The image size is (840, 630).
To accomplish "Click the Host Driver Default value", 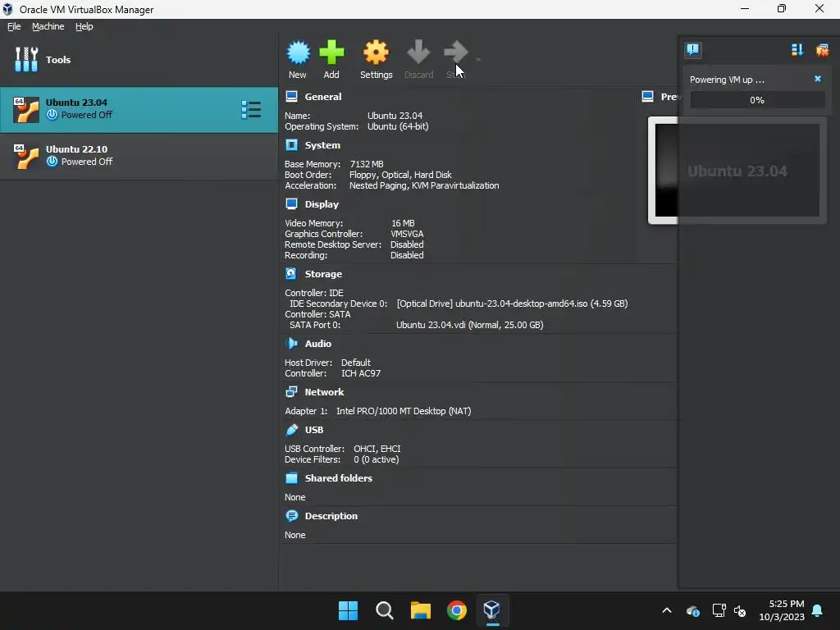I will pos(356,363).
